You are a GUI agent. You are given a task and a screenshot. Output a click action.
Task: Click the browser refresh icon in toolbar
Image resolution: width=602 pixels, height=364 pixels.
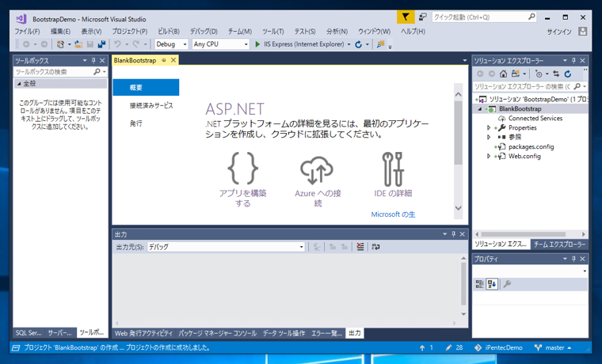coord(359,44)
